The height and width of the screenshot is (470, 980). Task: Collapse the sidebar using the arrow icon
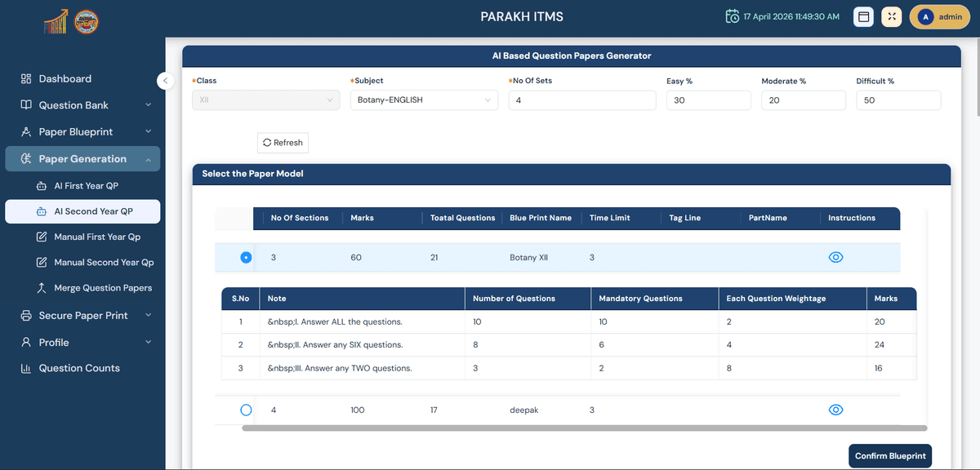pos(165,81)
